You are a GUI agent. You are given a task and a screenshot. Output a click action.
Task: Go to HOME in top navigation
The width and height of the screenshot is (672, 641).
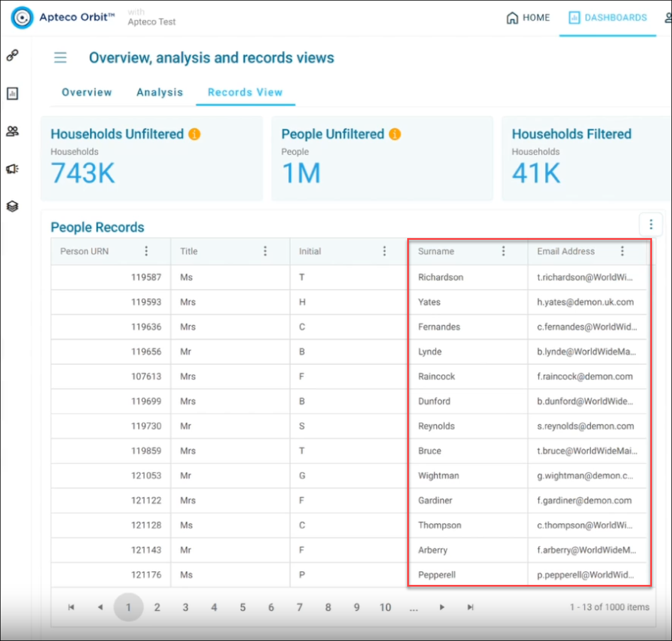528,18
